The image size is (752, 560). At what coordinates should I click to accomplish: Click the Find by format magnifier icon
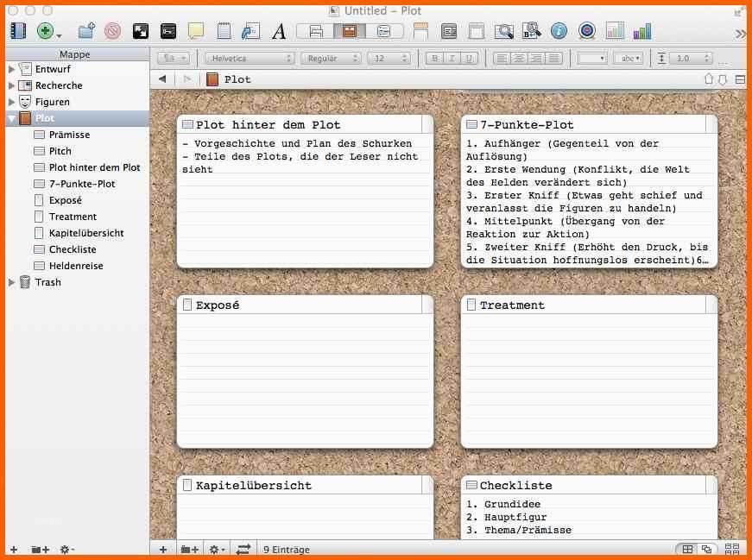531,31
